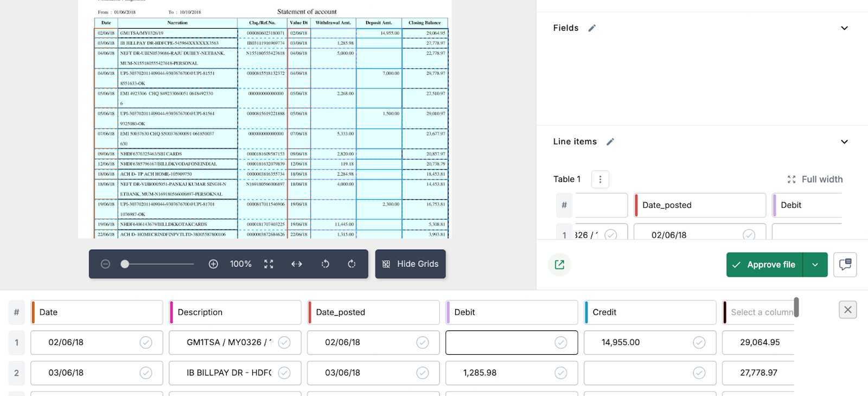Screen dimensions: 868x396
Task: Edit IB BILLPAY DR description field
Action: tap(235, 373)
